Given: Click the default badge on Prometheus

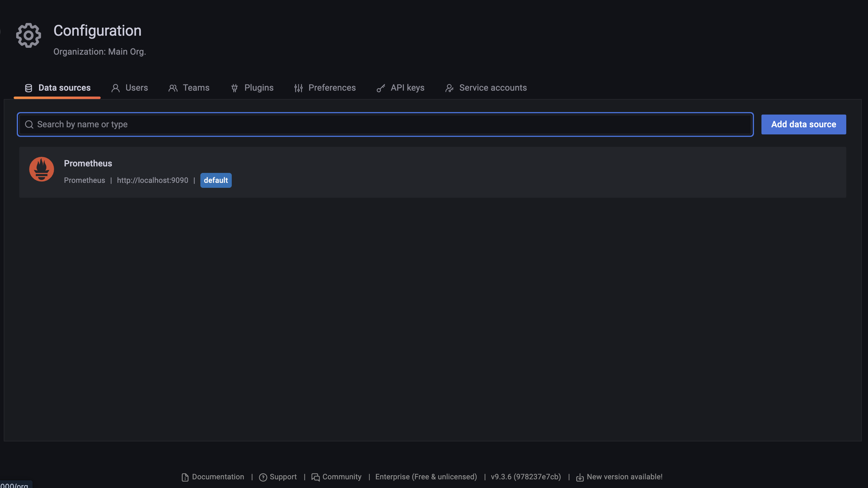Looking at the screenshot, I should (x=216, y=180).
